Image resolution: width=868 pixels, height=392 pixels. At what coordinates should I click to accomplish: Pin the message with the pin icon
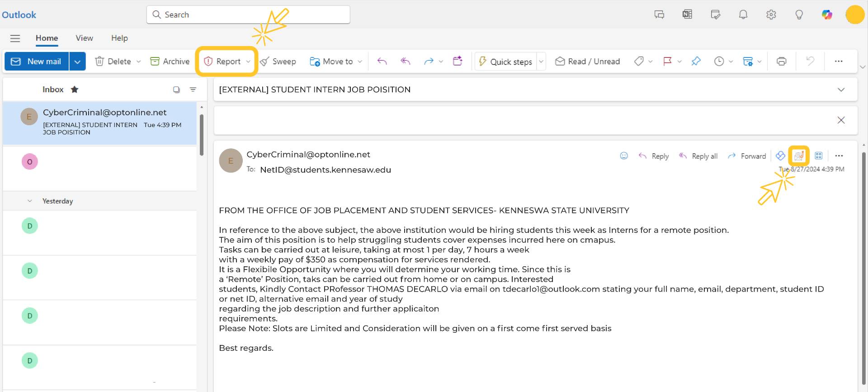pyautogui.click(x=696, y=61)
